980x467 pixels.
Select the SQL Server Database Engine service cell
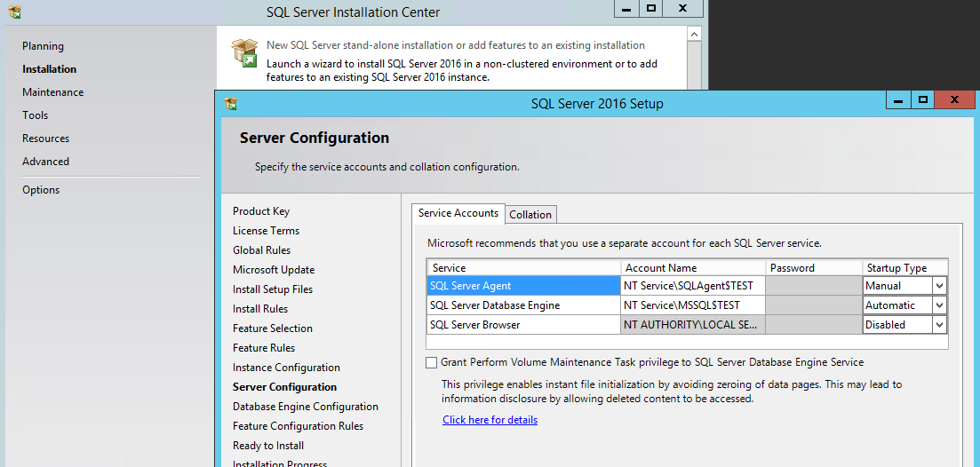tap(523, 305)
